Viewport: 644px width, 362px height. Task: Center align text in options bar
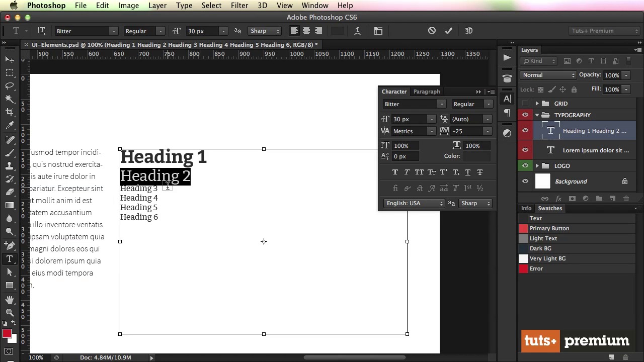point(306,31)
